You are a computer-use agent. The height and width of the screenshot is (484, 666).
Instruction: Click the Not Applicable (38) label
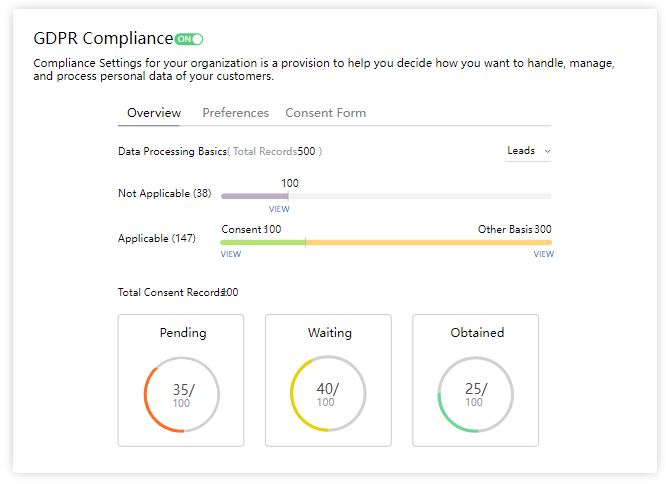tap(164, 193)
